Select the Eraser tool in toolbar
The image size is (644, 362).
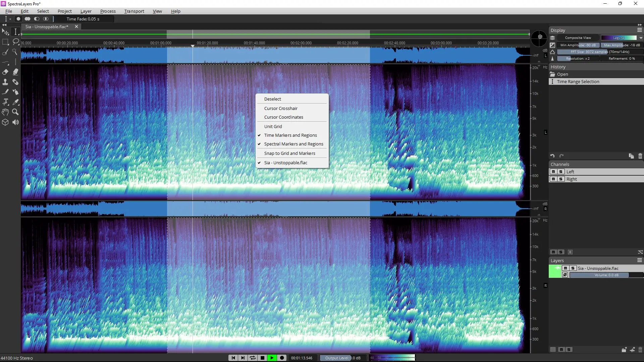pos(5,72)
